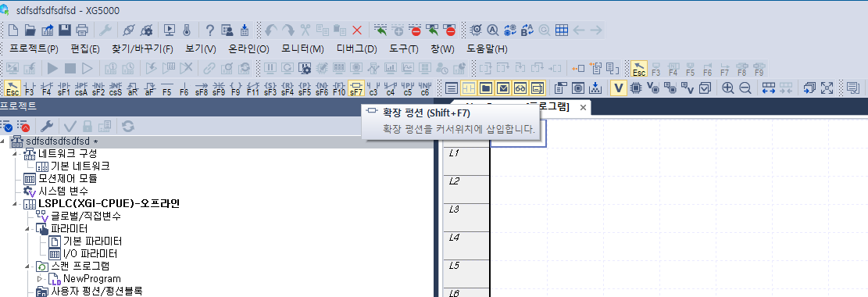
Task: Insert extended function sF7
Action: [x=356, y=88]
